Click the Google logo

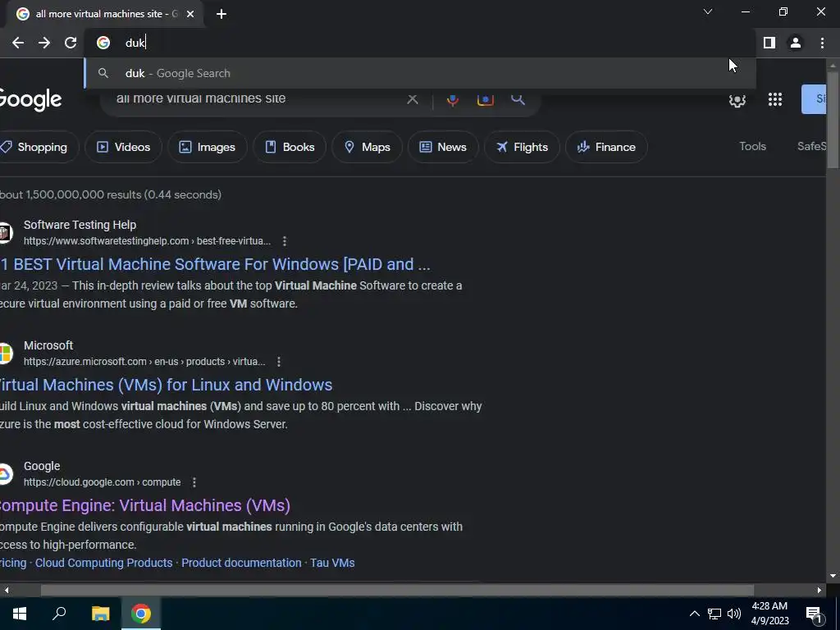[x=30, y=99]
